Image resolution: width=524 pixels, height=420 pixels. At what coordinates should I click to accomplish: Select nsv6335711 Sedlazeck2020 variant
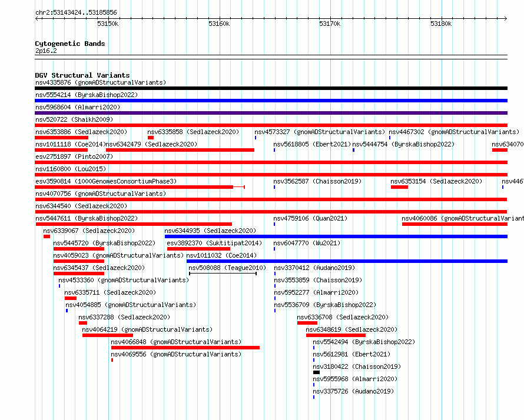(110, 292)
